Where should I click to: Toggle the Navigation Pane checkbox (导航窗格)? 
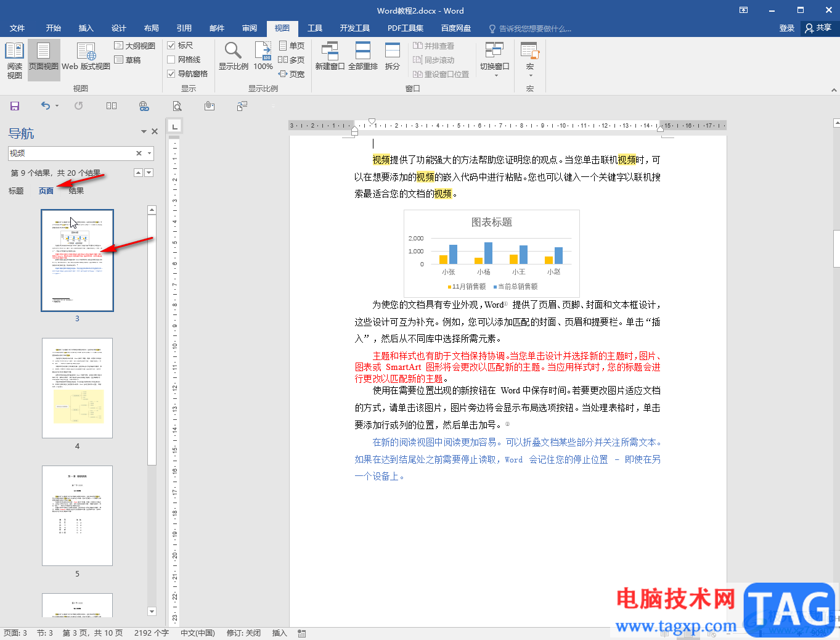(188, 74)
